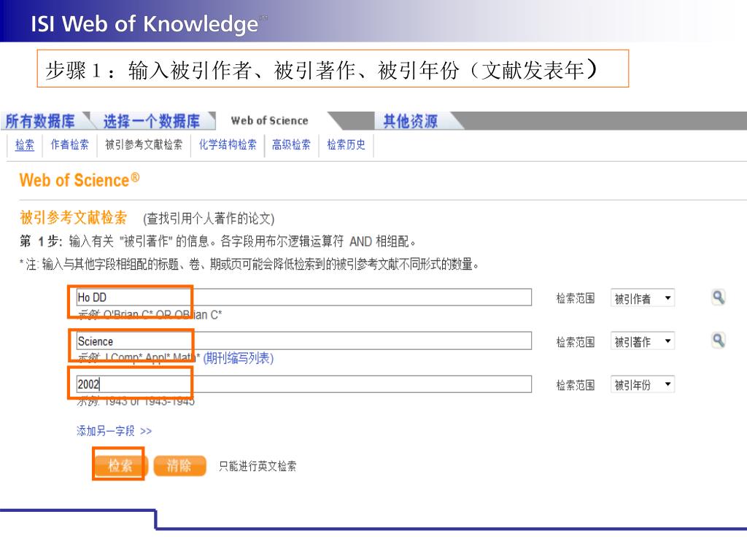Image resolution: width=747 pixels, height=560 pixels.
Task: Click the Web of Science® heading
Action: tap(80, 180)
